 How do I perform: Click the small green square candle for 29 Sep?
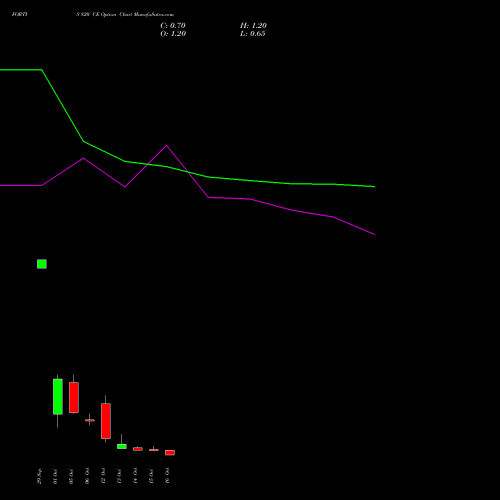(42, 264)
